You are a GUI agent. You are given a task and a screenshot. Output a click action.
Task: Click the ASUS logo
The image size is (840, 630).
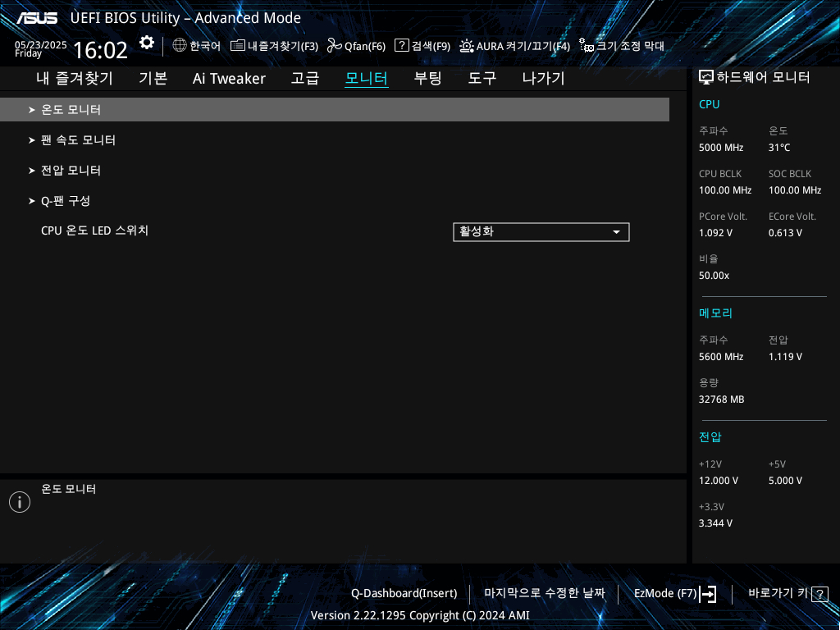(x=37, y=18)
